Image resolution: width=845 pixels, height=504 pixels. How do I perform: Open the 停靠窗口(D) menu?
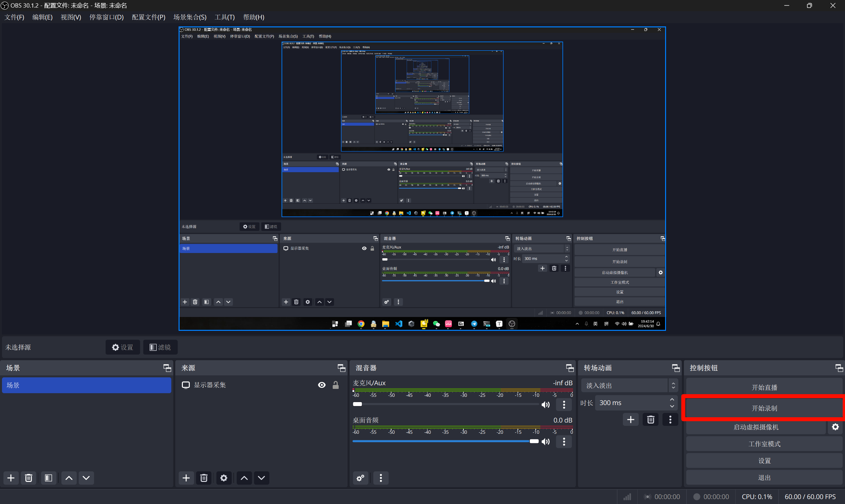[106, 17]
